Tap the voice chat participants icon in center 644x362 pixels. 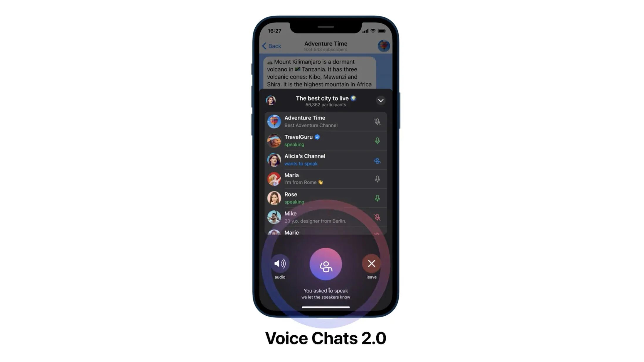click(326, 264)
